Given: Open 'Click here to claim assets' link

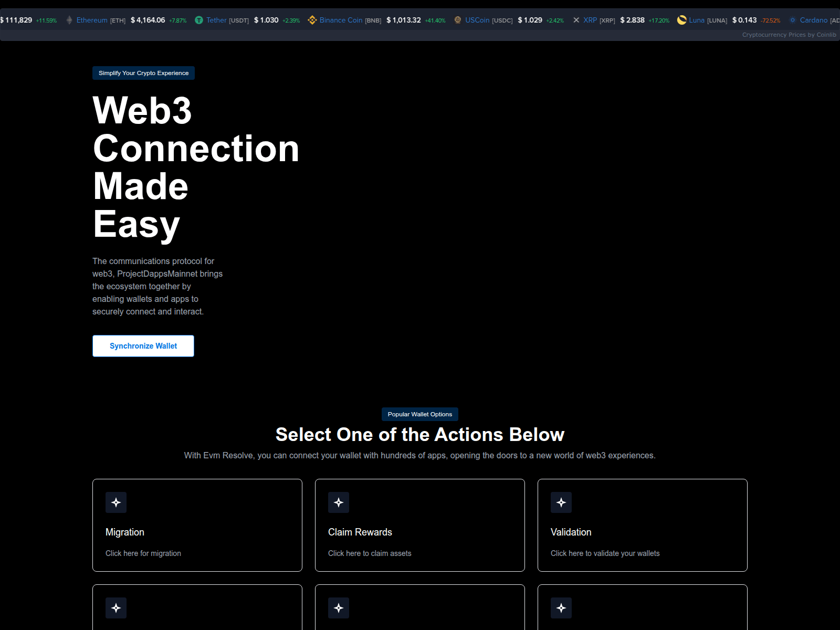Looking at the screenshot, I should pyautogui.click(x=369, y=553).
